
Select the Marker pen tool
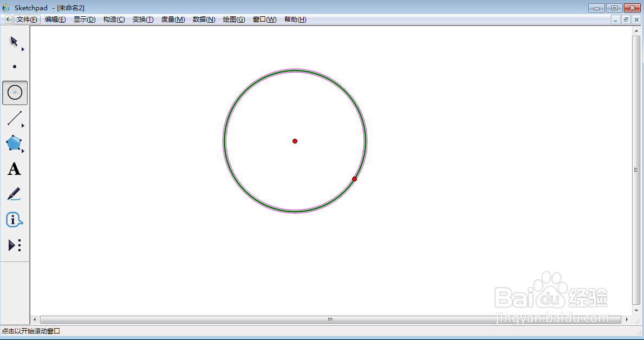tap(14, 194)
